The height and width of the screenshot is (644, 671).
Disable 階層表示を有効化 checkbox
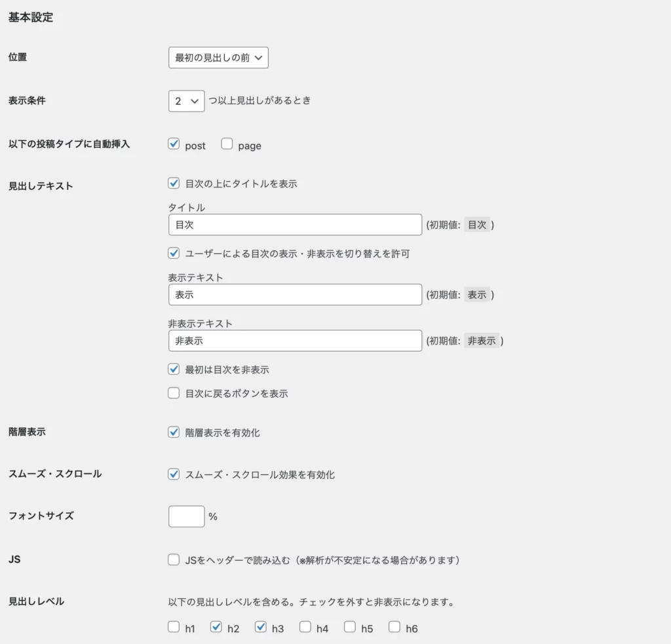coord(174,432)
